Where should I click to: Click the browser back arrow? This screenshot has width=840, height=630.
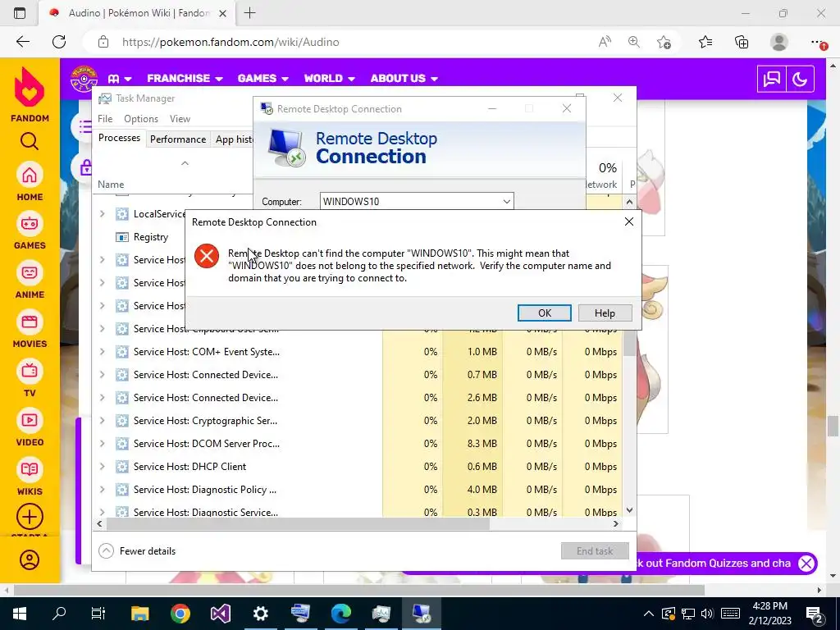pos(23,42)
